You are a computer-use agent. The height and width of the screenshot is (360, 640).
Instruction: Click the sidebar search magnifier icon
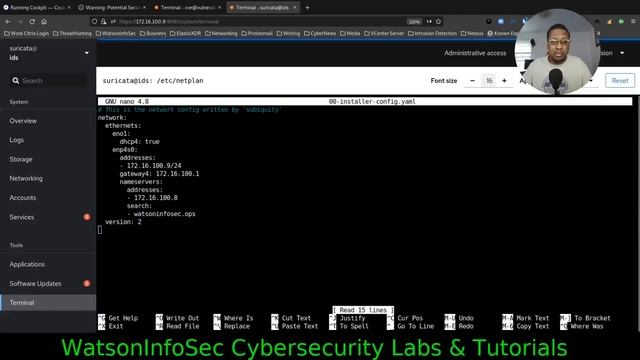coord(16,80)
